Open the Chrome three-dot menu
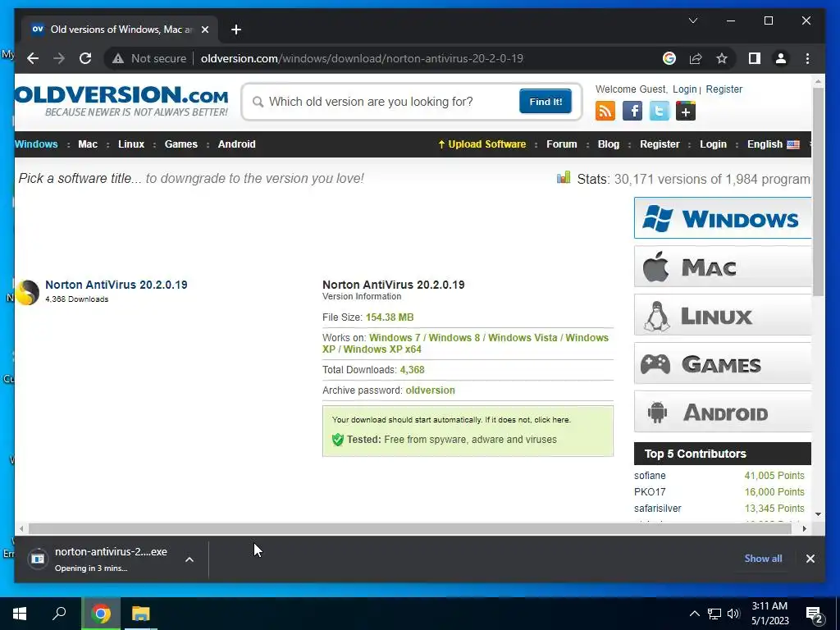 [807, 58]
